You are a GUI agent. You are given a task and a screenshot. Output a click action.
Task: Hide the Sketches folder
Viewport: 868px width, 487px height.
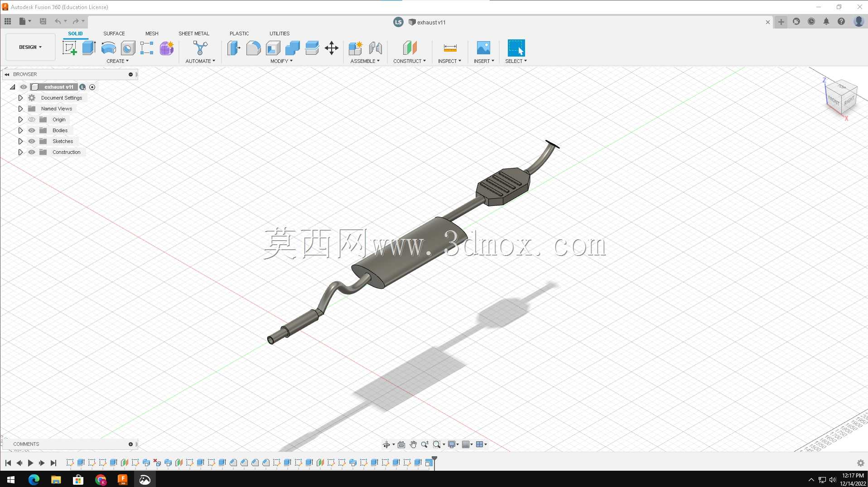pos(32,141)
